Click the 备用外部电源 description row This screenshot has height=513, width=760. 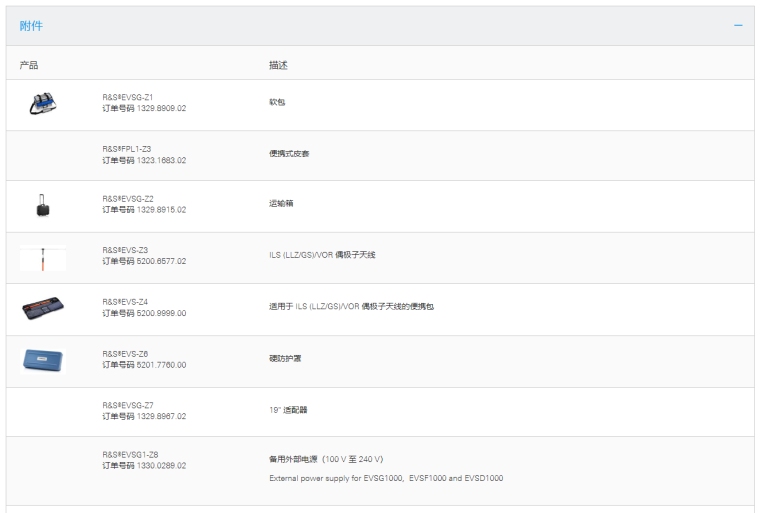(x=326, y=460)
